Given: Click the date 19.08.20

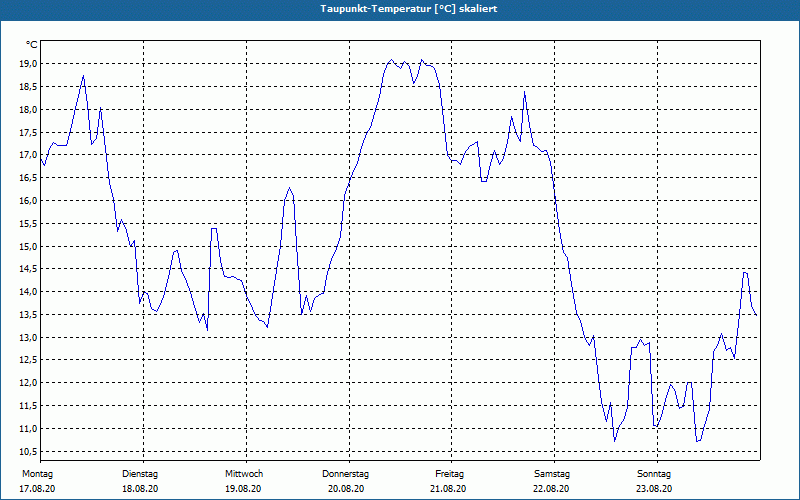Looking at the screenshot, I should (x=243, y=489).
